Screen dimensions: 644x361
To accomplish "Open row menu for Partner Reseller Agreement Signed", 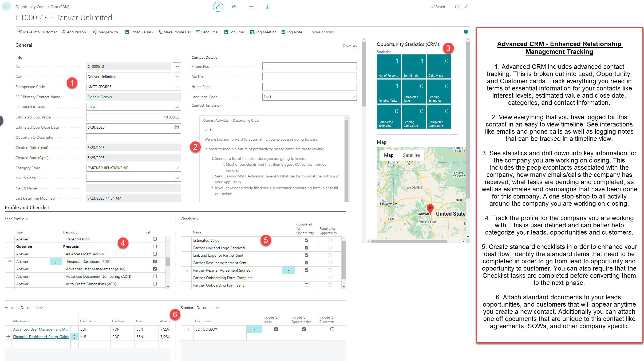I will click(288, 270).
